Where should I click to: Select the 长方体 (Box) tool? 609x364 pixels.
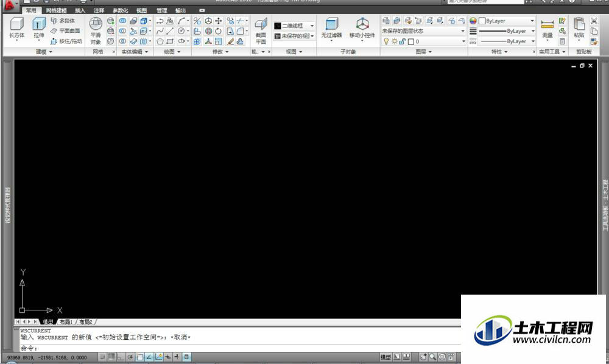(16, 28)
